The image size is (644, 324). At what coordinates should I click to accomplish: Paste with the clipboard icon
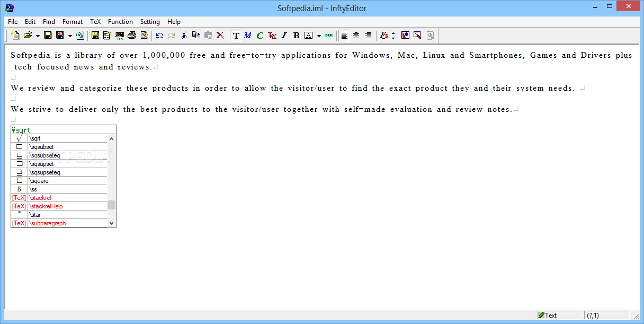208,36
